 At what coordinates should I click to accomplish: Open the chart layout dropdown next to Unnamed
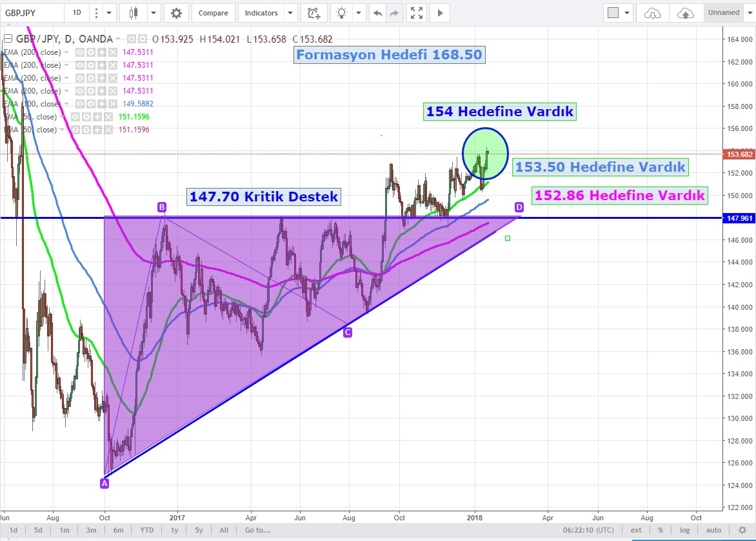(x=748, y=13)
